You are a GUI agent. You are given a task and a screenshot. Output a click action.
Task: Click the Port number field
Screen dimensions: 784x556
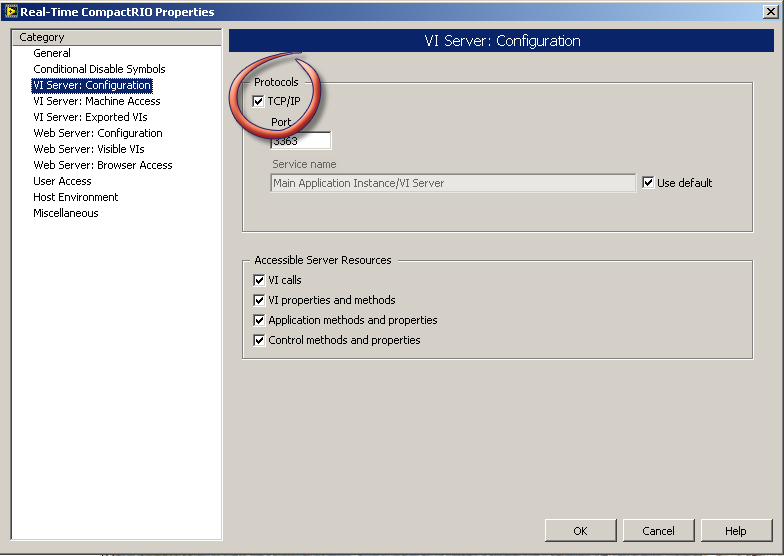pyautogui.click(x=300, y=140)
